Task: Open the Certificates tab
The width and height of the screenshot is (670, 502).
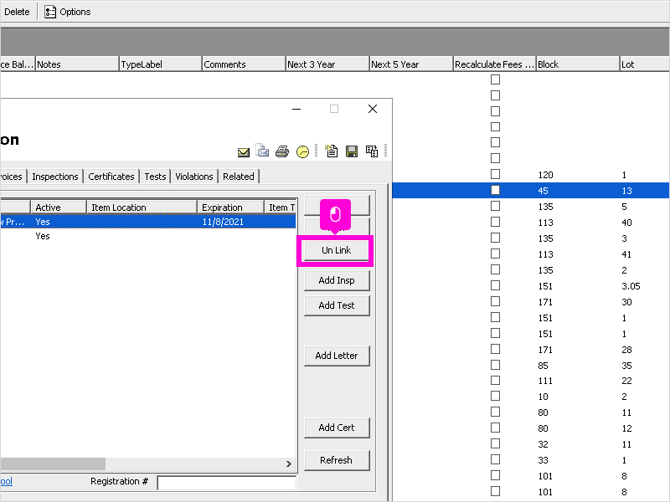Action: pos(111,176)
